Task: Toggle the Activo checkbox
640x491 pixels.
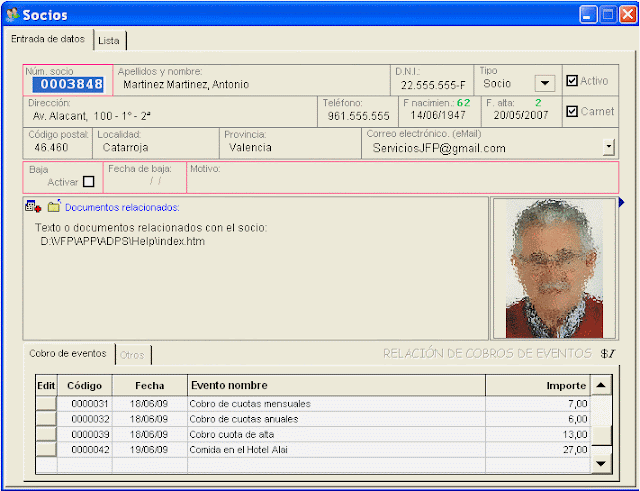Action: coord(572,81)
